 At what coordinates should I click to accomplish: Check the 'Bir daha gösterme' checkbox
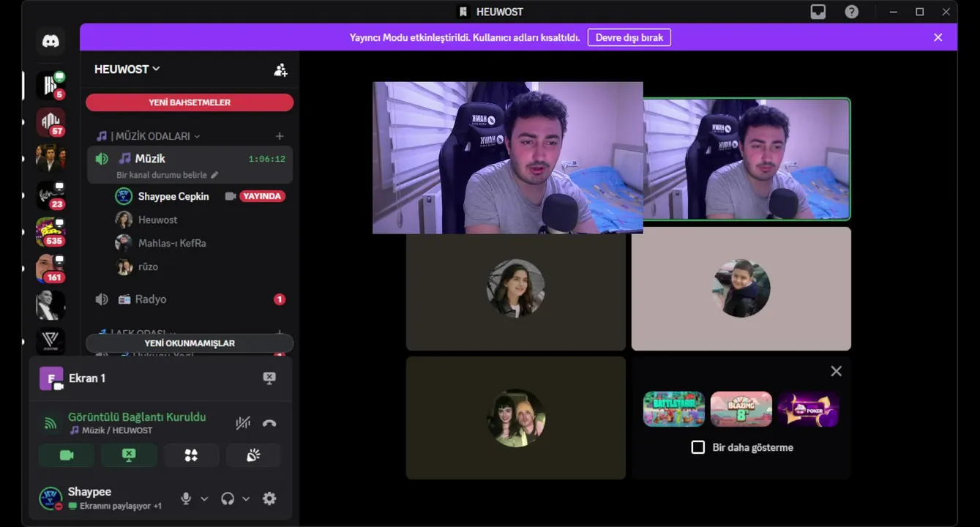click(x=698, y=447)
